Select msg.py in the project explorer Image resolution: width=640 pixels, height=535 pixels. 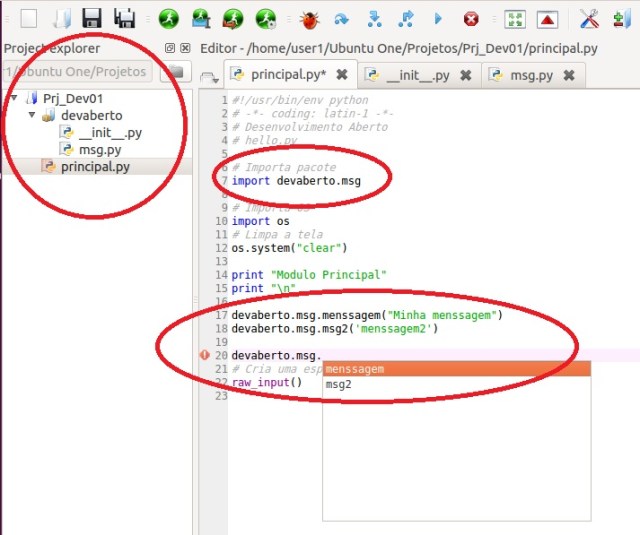(x=99, y=149)
